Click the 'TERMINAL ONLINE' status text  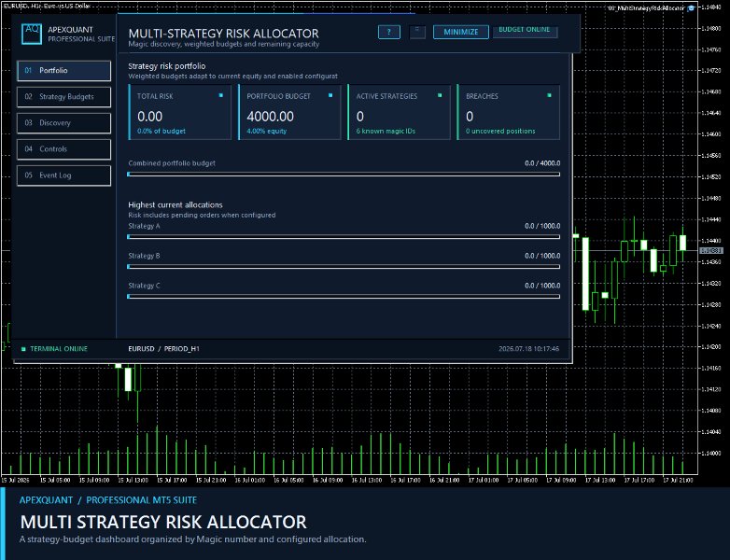point(59,349)
